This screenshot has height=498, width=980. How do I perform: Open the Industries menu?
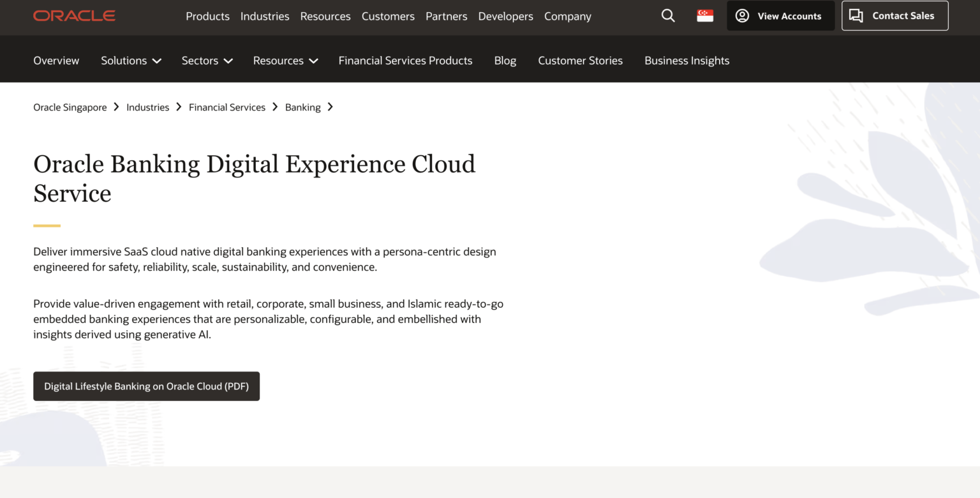(x=265, y=17)
